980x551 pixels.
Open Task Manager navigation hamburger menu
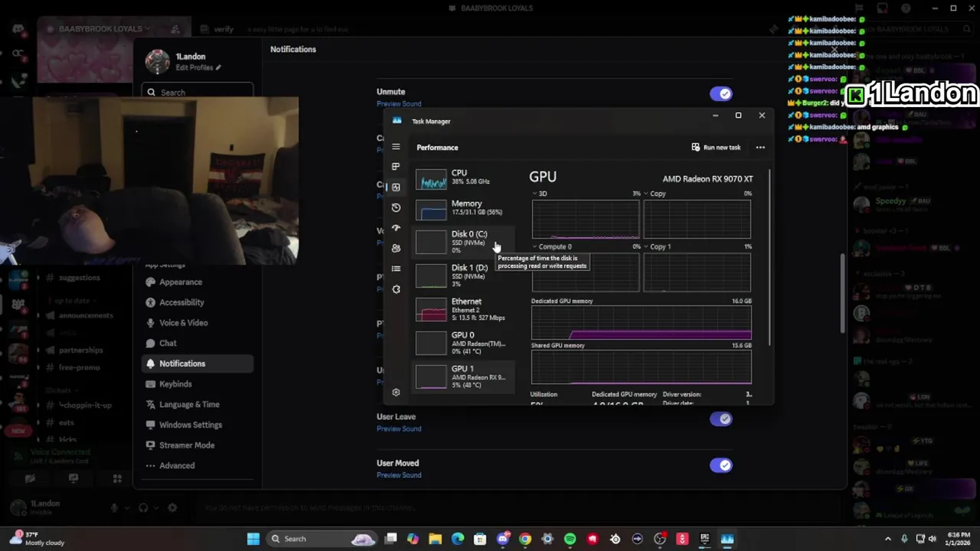(x=396, y=147)
